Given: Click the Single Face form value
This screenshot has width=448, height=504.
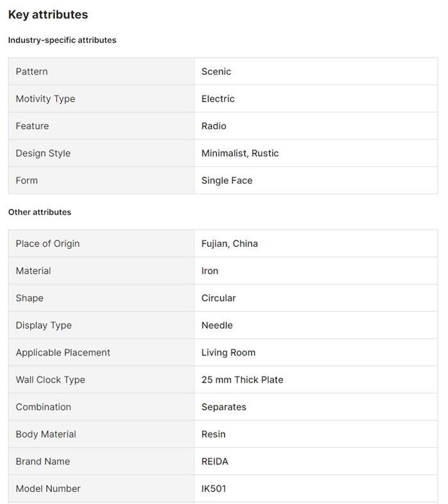Looking at the screenshot, I should point(227,180).
